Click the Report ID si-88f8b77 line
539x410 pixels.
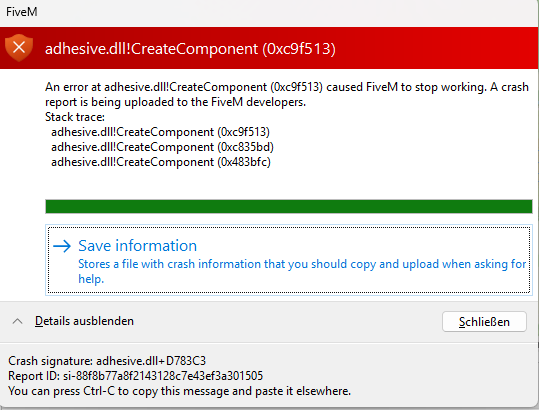click(135, 376)
